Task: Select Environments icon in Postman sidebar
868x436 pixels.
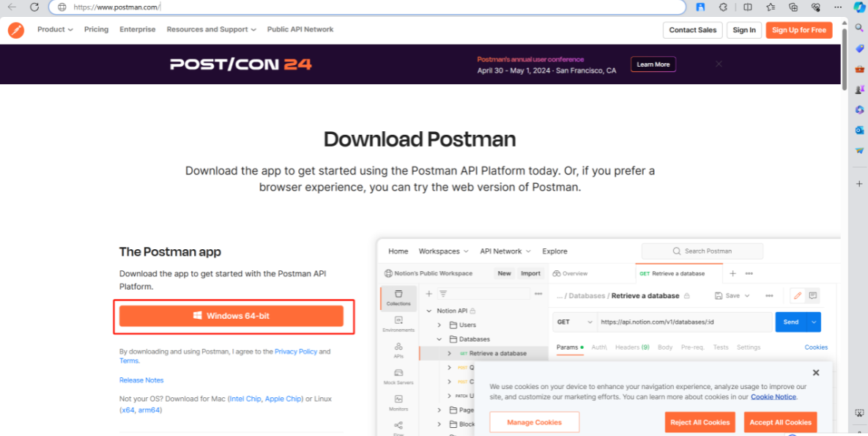Action: pos(398,324)
